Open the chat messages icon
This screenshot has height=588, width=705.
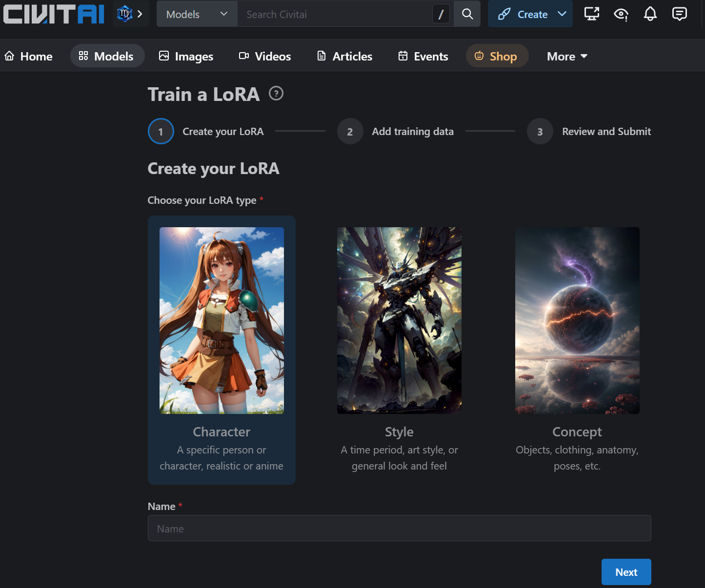pyautogui.click(x=680, y=14)
